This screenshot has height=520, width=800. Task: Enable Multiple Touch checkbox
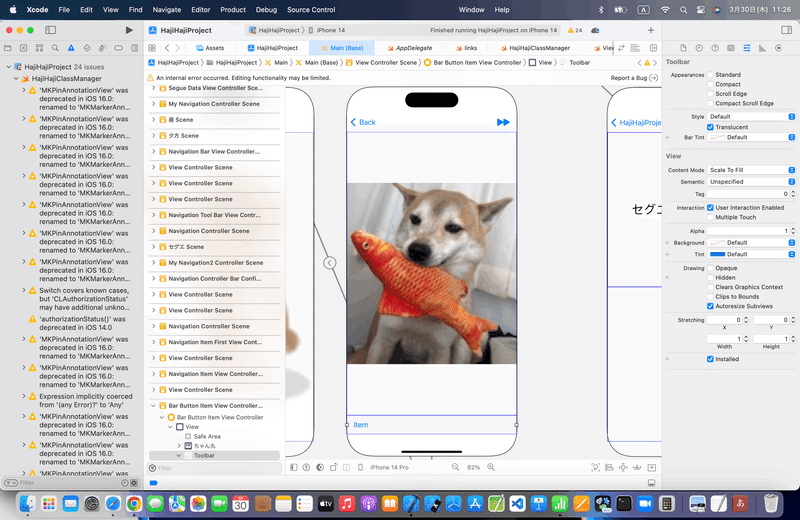click(x=710, y=217)
